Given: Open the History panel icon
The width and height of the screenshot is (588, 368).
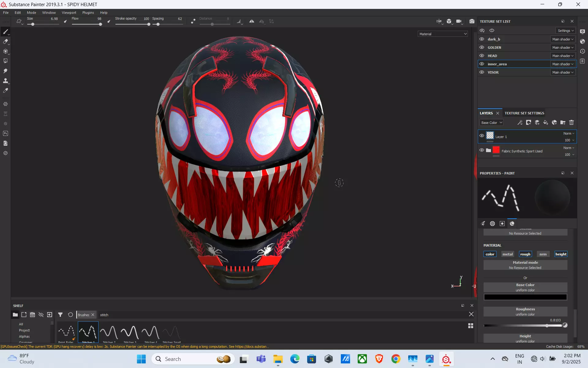Looking at the screenshot, I should coord(582,51).
